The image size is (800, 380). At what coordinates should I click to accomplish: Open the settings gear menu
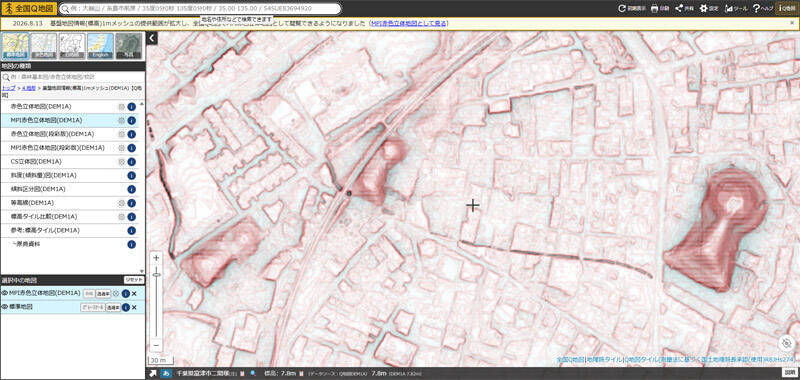tap(709, 9)
